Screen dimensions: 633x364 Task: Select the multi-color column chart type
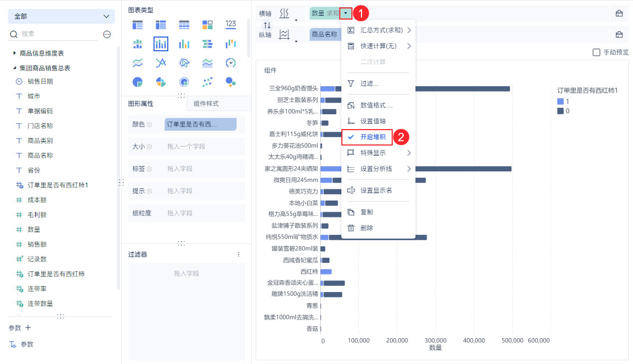184,44
